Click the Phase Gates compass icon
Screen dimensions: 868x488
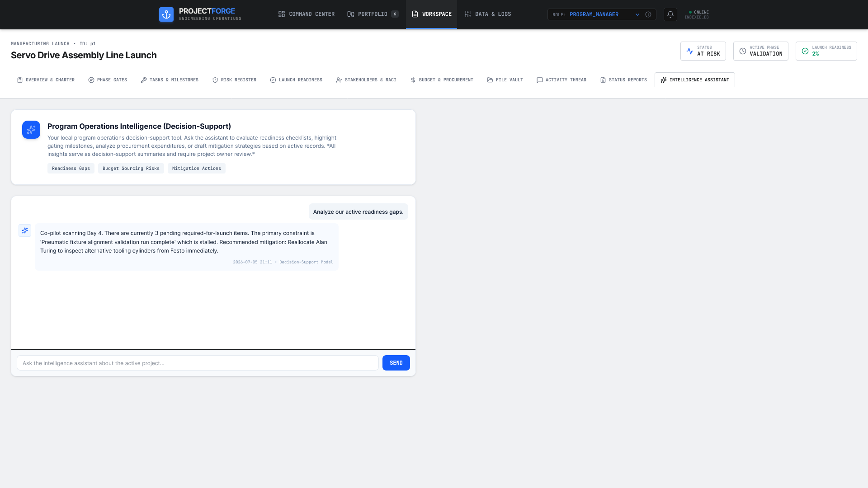tap(91, 80)
